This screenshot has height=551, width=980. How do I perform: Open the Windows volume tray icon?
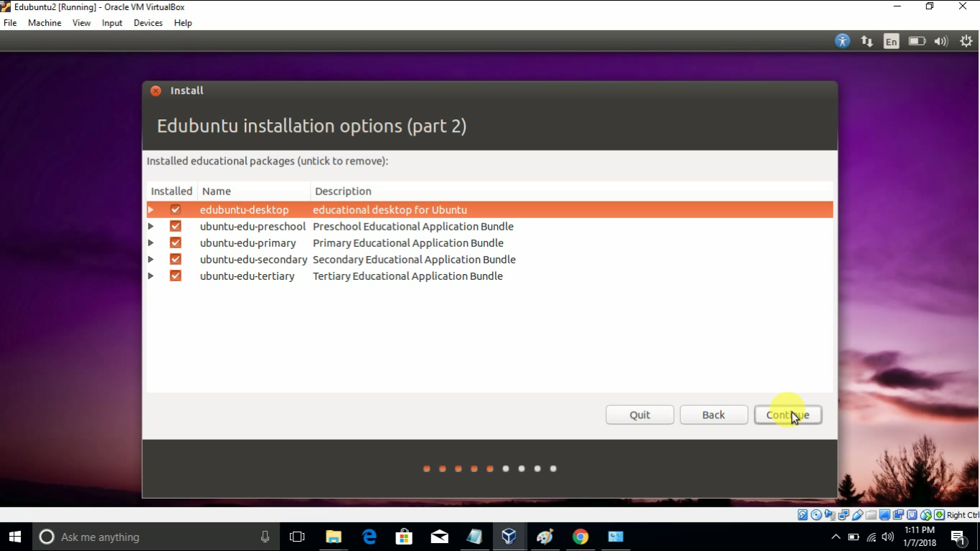[888, 537]
